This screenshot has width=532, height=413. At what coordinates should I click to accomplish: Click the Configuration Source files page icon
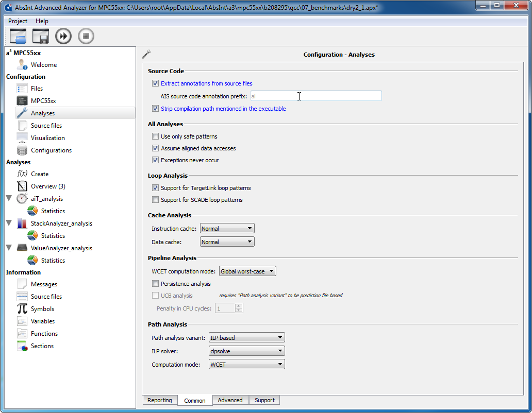pyautogui.click(x=22, y=125)
